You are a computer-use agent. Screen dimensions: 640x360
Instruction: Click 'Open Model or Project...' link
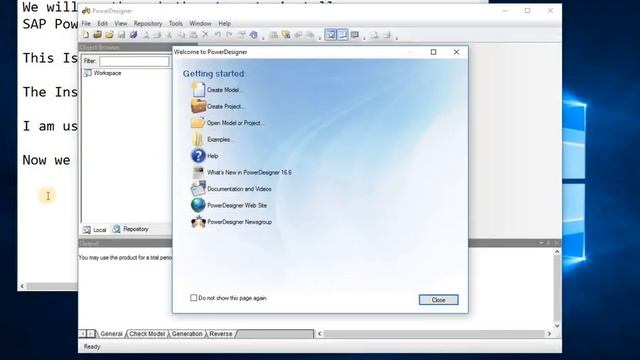click(235, 123)
